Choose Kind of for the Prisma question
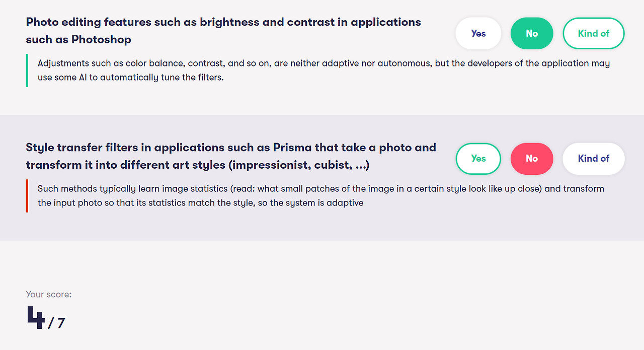Viewport: 644px width, 350px height. 593,158
